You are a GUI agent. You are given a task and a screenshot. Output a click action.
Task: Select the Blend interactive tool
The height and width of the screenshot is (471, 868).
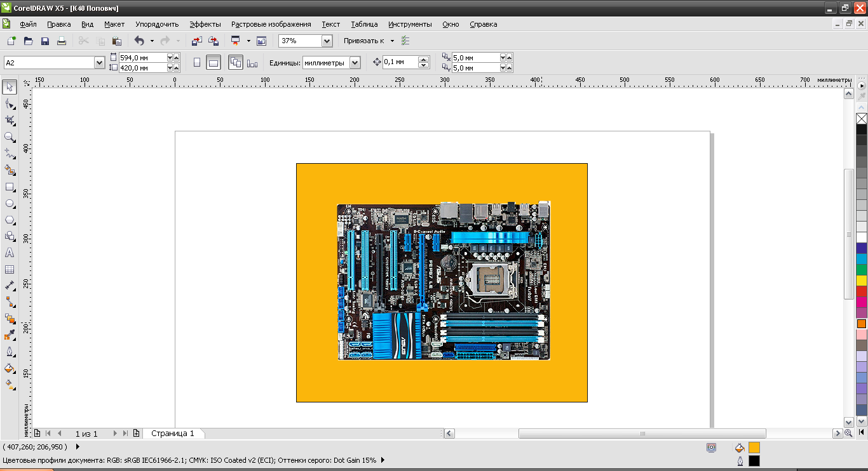(10, 319)
